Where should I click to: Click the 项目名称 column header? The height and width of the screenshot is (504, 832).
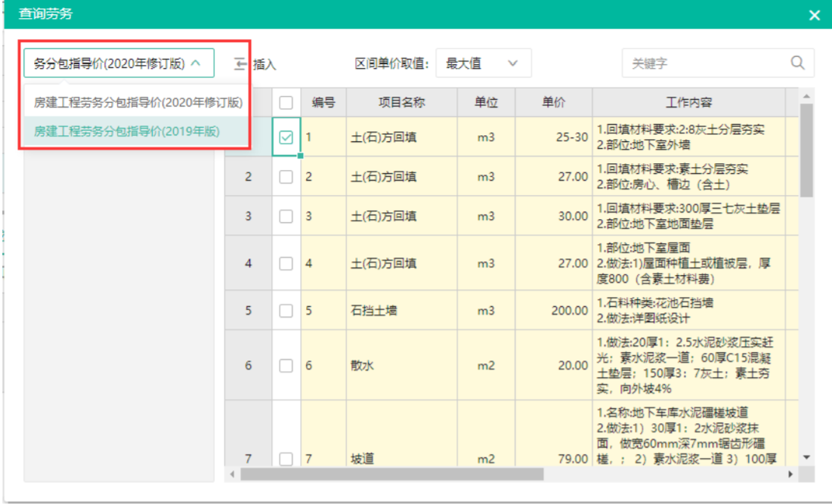pyautogui.click(x=402, y=103)
